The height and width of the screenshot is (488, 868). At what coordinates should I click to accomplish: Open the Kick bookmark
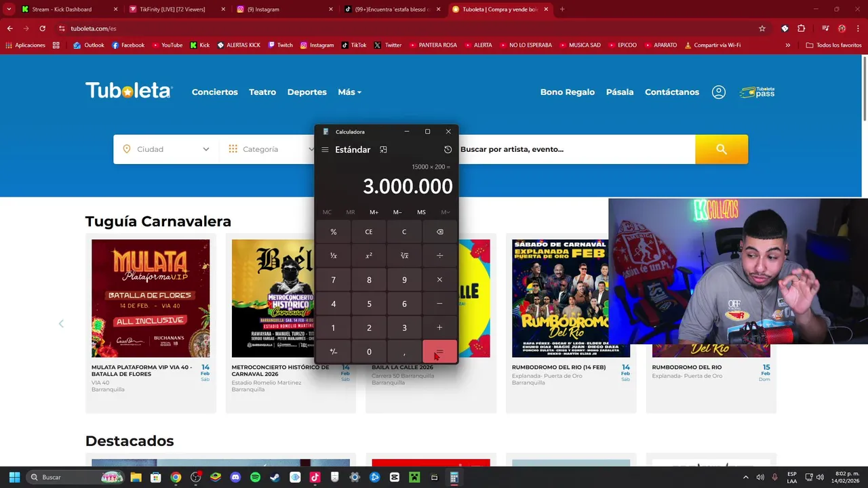[x=200, y=45]
